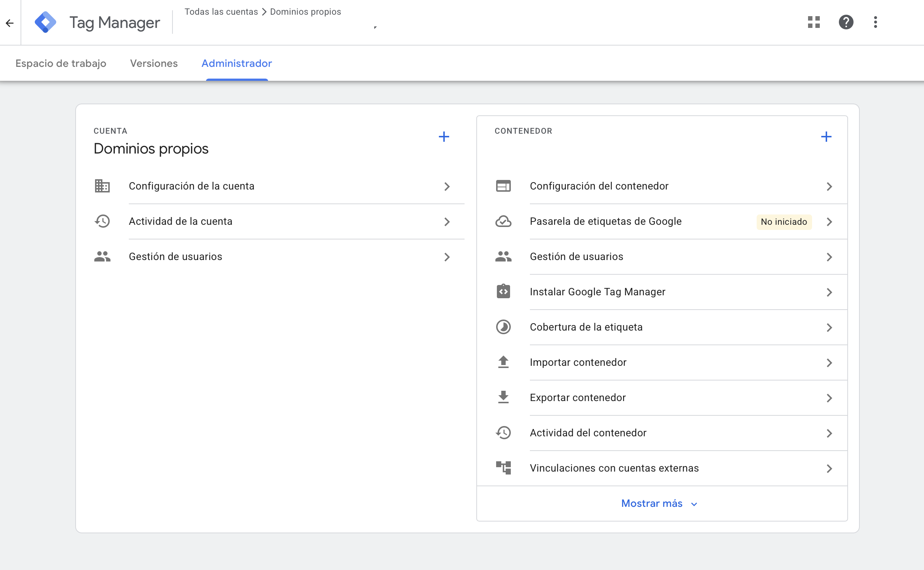Click Mostrar más to show more

coord(659,504)
